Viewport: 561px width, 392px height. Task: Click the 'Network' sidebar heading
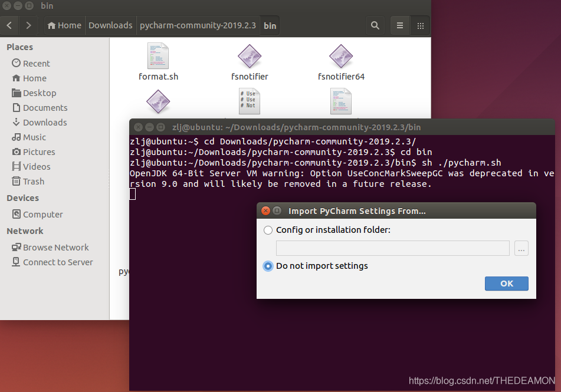click(25, 231)
